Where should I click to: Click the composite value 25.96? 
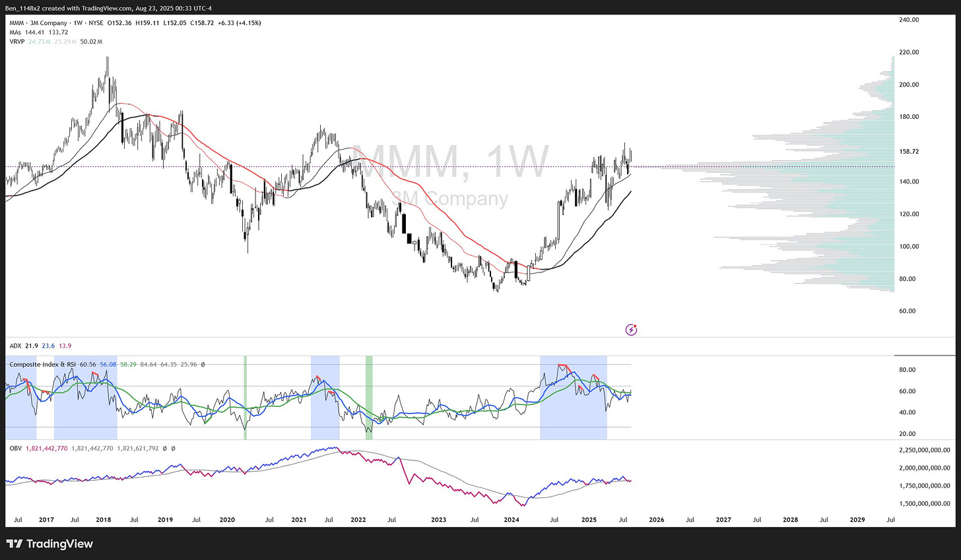pyautogui.click(x=189, y=364)
